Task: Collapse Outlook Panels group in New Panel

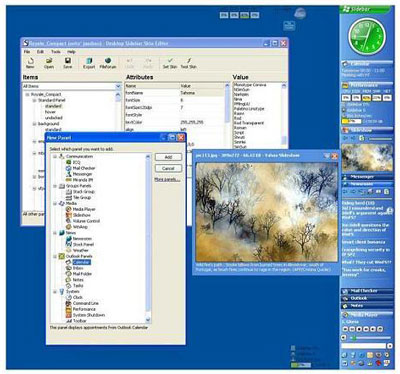Action: click(x=55, y=256)
